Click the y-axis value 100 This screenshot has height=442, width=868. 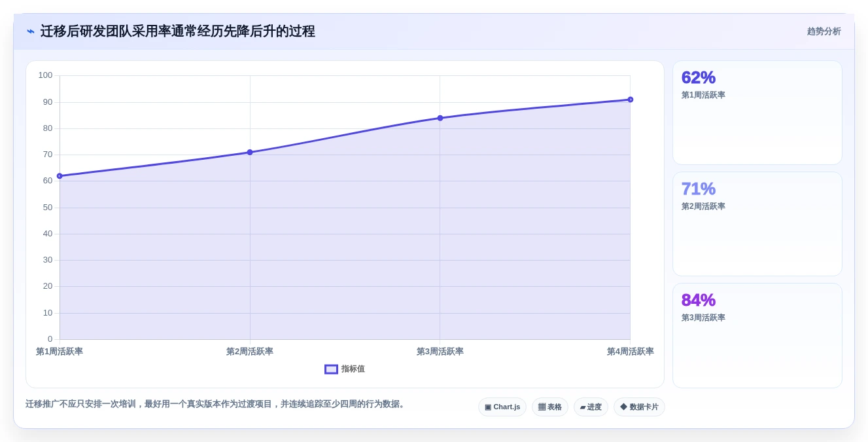(45, 75)
